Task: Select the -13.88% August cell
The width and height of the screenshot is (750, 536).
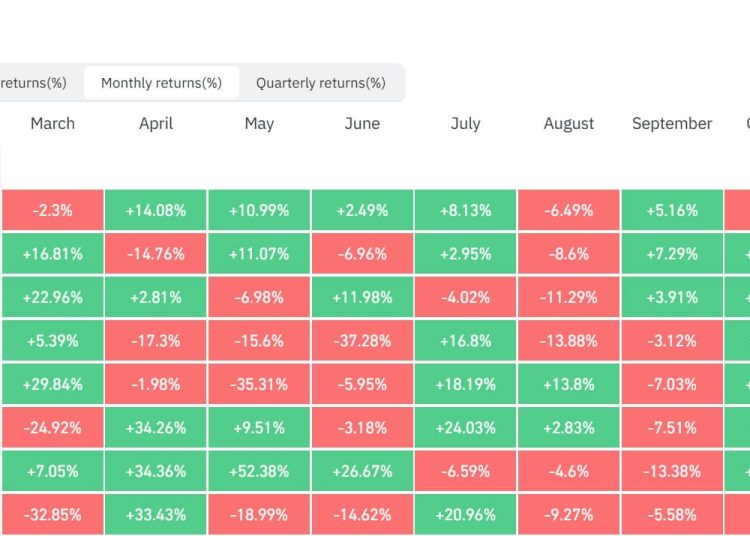Action: pyautogui.click(x=569, y=341)
